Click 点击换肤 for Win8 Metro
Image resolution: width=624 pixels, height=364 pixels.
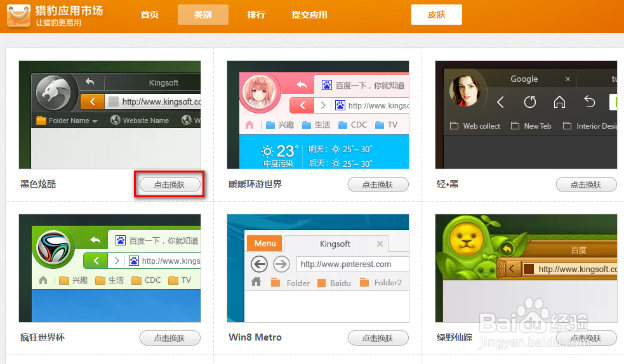click(378, 338)
